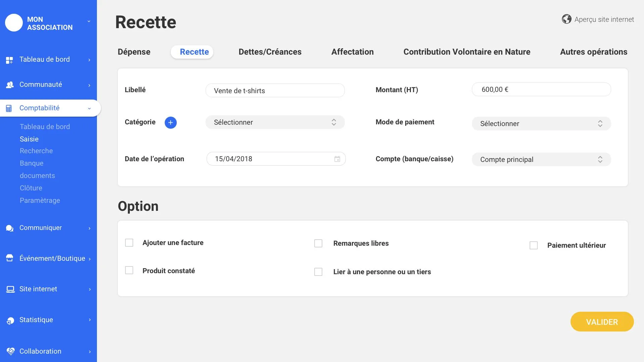The height and width of the screenshot is (362, 644).
Task: Open the Mode de paiement dropdown
Action: 541,124
